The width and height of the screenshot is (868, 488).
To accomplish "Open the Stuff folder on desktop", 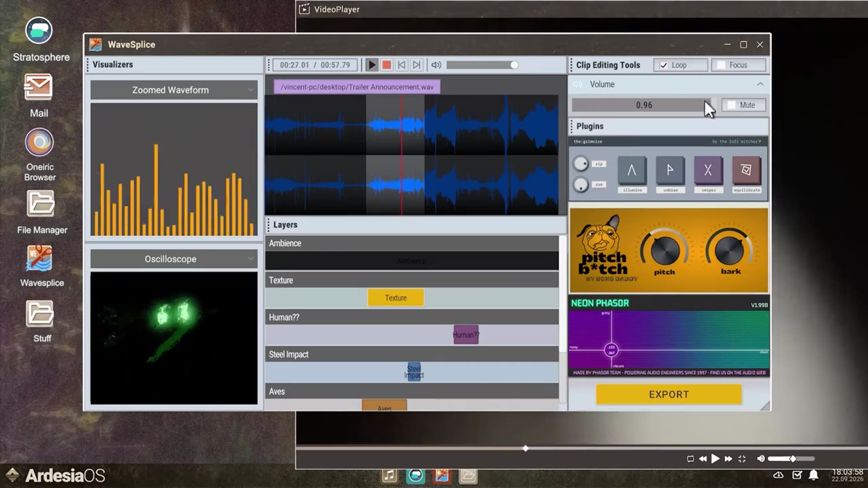I will point(41,321).
